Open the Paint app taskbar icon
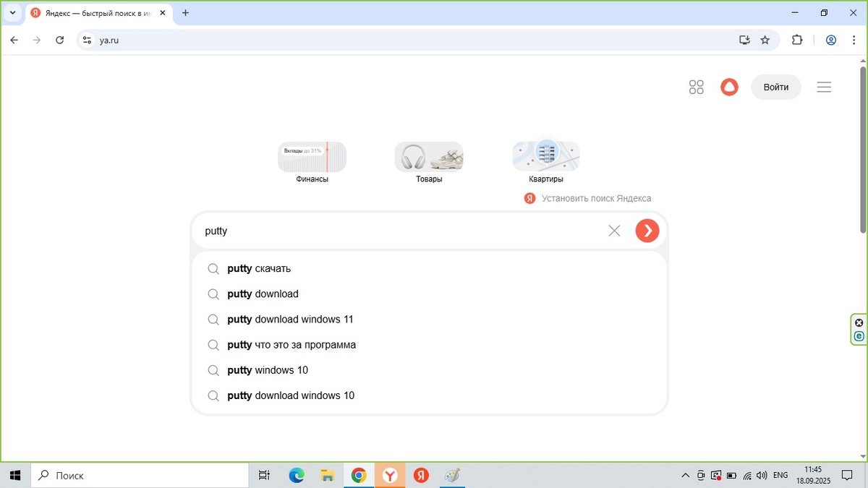 pyautogui.click(x=452, y=475)
